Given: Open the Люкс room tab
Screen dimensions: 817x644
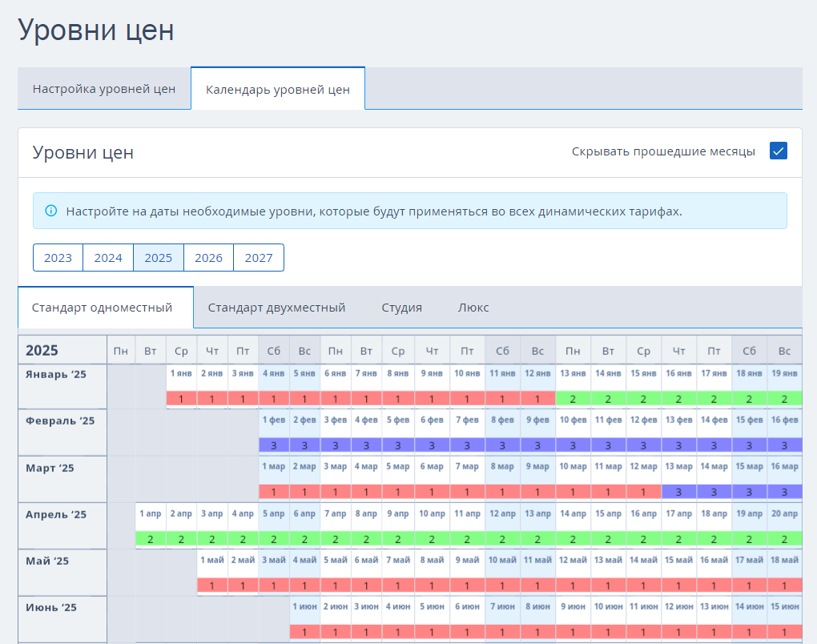Looking at the screenshot, I should 473,308.
